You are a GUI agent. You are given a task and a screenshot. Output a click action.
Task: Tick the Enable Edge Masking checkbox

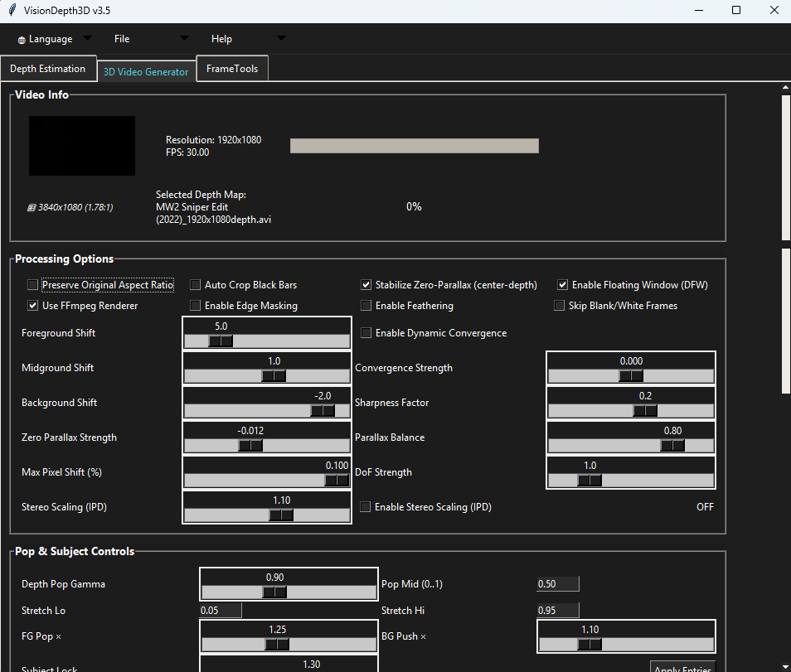[x=195, y=306]
